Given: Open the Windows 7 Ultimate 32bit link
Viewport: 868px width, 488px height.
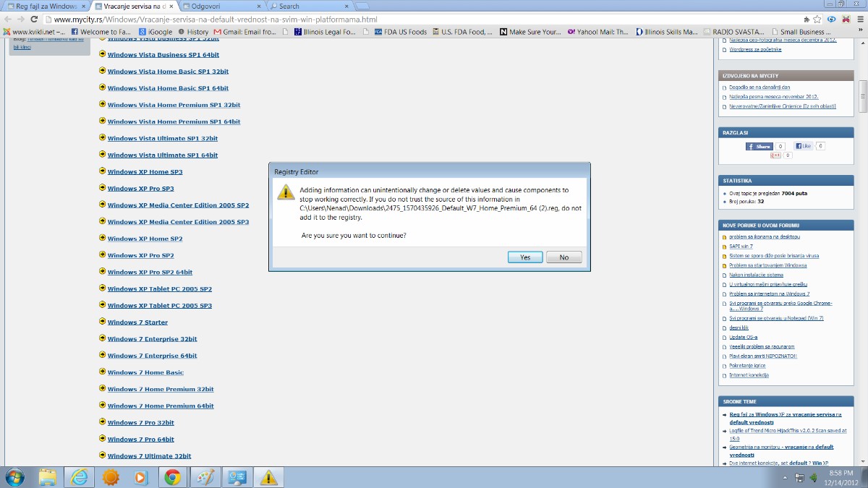Looking at the screenshot, I should click(x=150, y=455).
